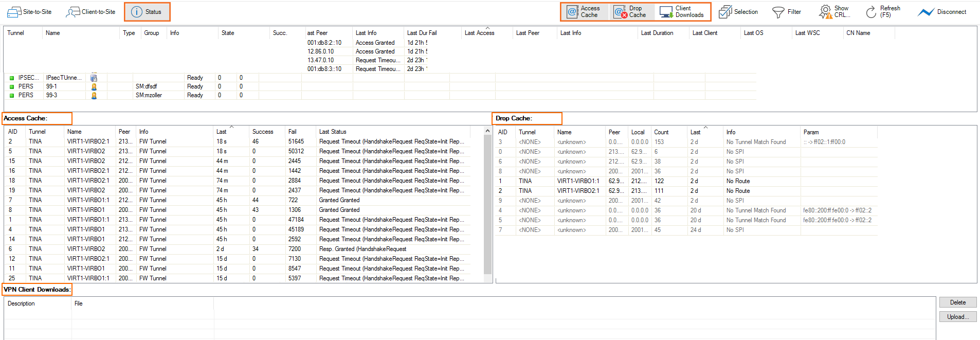Click the IPsecTUnne tunnel type icon
Screen dimensions: 980x340
point(94,78)
